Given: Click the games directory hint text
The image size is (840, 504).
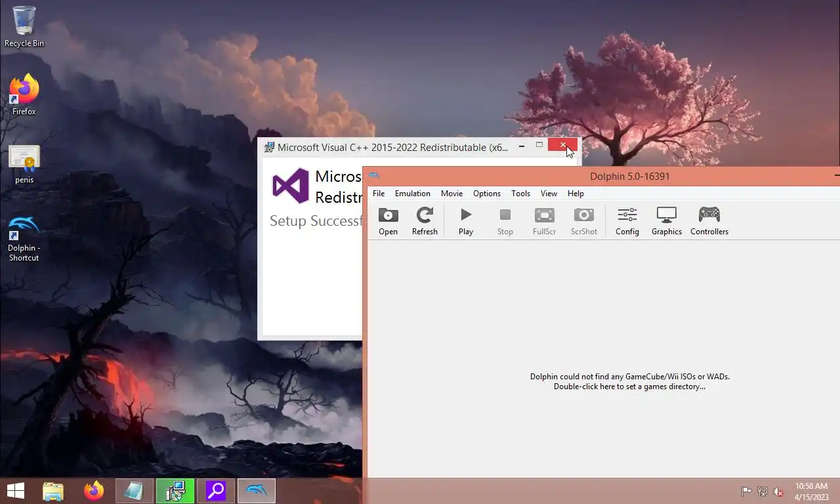Looking at the screenshot, I should (x=629, y=381).
